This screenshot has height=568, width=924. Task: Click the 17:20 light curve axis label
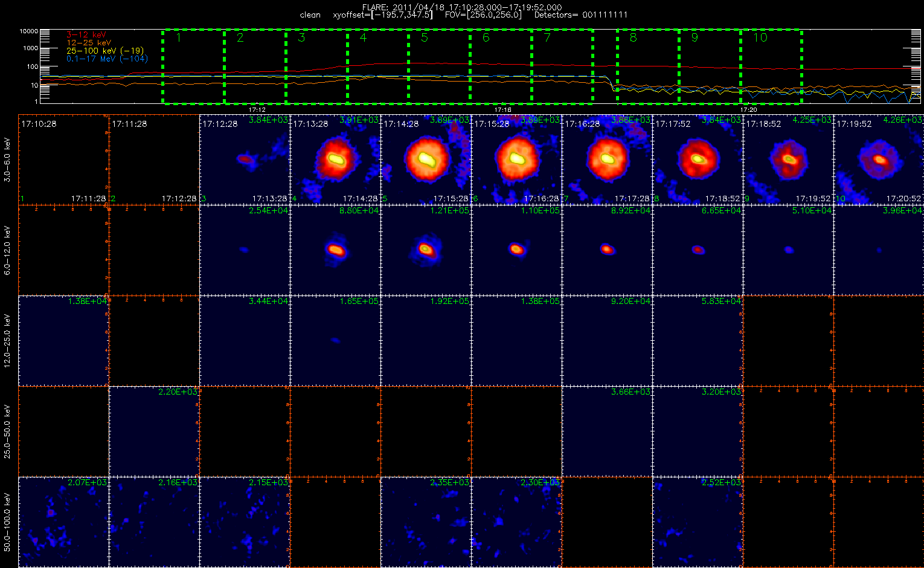point(748,110)
